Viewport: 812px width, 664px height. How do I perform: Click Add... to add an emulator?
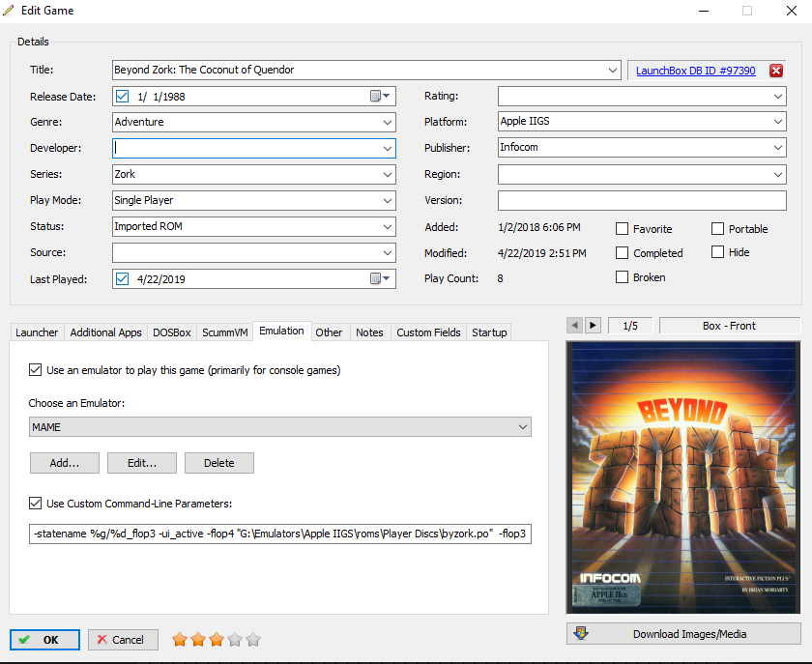pyautogui.click(x=65, y=463)
